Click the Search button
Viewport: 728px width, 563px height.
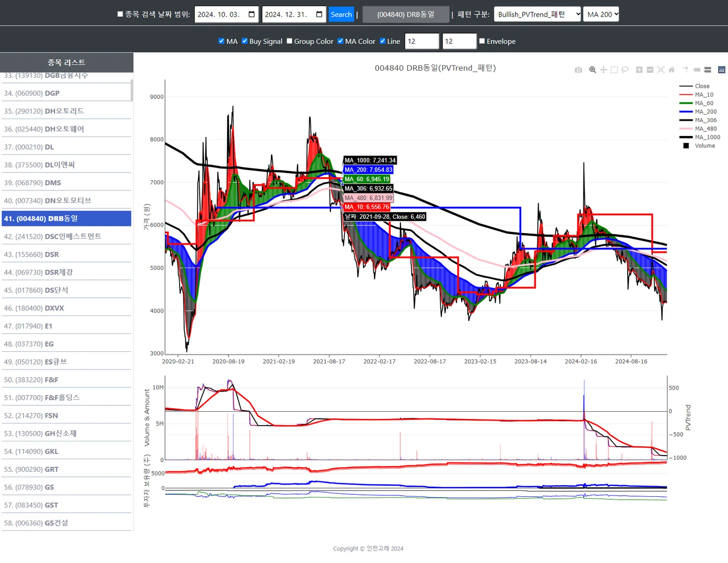point(341,14)
